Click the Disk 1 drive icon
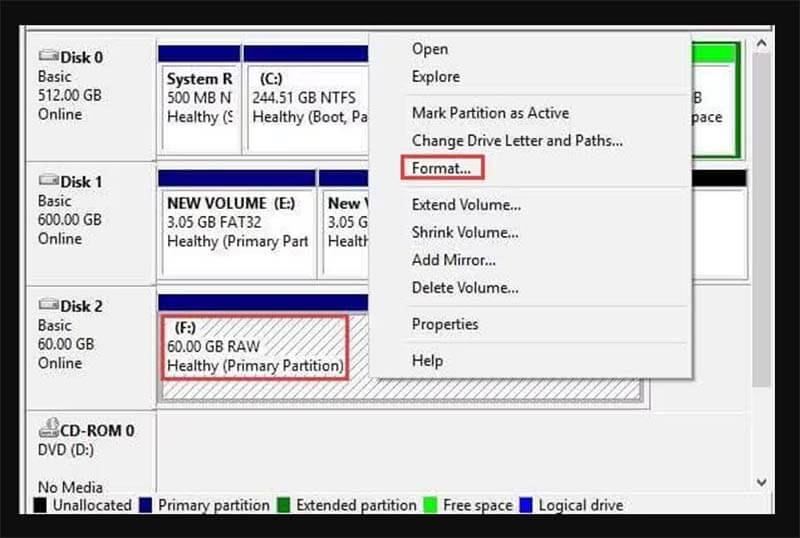 (48, 181)
